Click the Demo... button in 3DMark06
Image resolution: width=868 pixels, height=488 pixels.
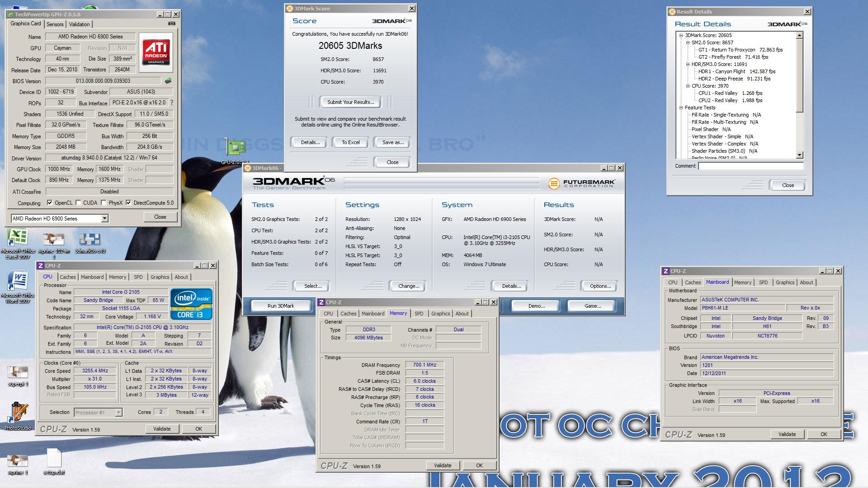click(x=537, y=306)
